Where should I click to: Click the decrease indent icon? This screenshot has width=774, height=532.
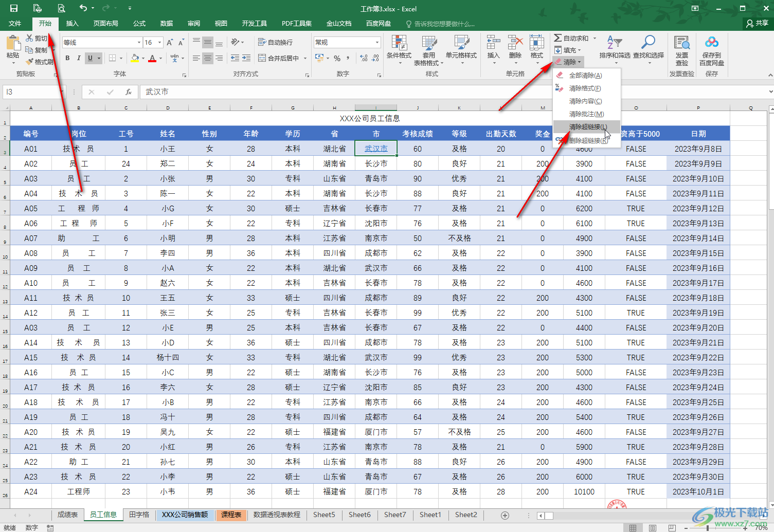click(x=235, y=58)
